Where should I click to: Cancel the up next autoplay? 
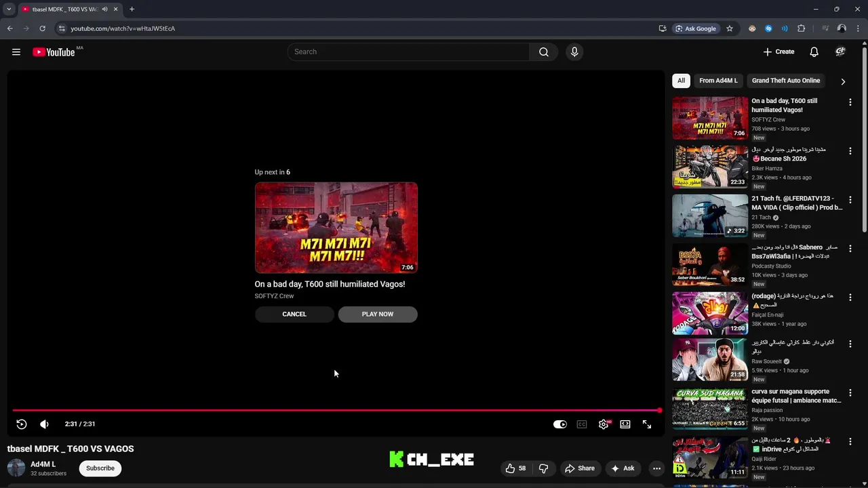point(294,314)
